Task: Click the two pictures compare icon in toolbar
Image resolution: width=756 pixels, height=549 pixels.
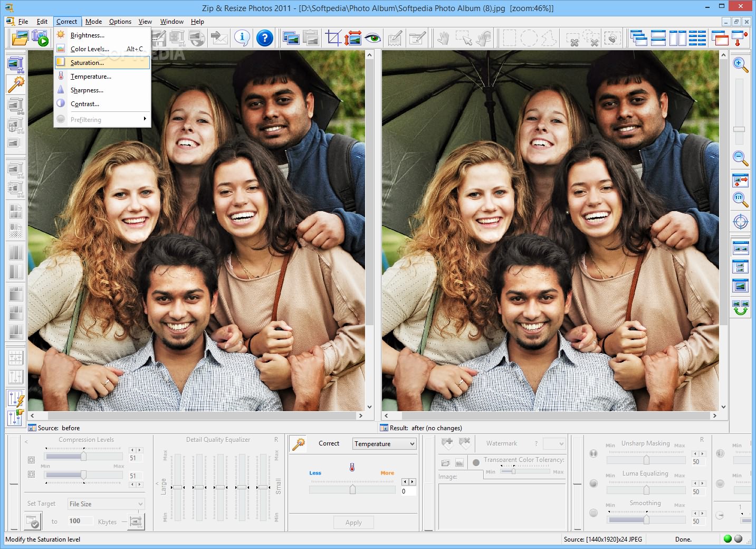Action: [x=291, y=38]
